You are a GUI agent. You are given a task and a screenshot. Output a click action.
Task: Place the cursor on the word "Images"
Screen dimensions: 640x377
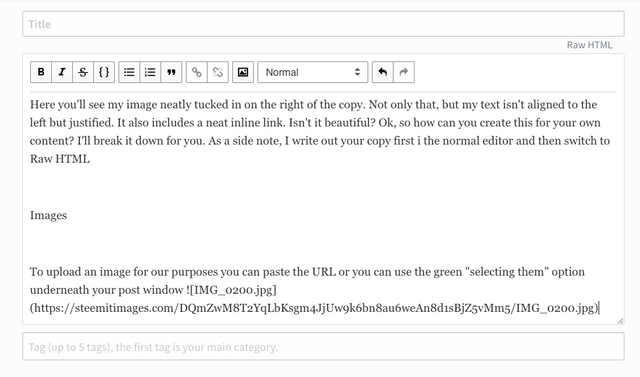48,215
